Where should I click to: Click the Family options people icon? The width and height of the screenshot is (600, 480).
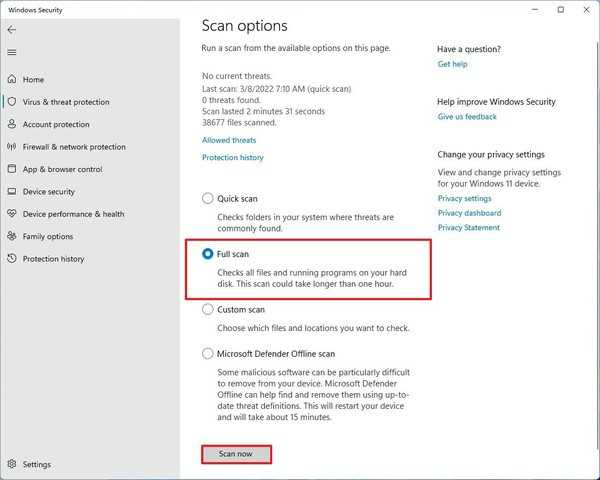[12, 236]
